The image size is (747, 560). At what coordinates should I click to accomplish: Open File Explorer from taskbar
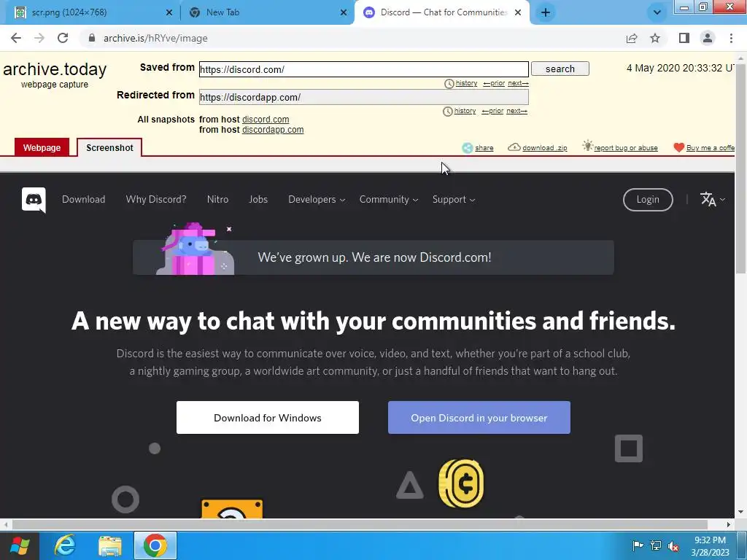[x=110, y=545]
